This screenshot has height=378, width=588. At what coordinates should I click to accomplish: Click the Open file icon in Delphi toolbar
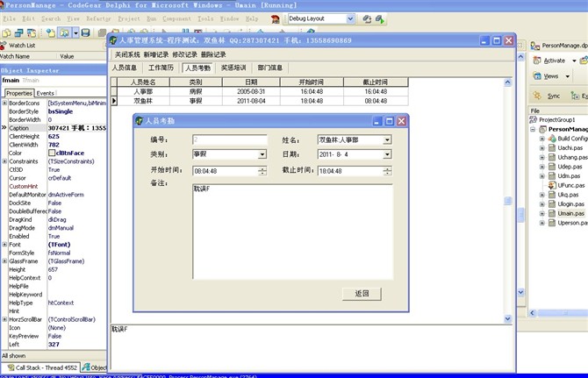coord(51,33)
